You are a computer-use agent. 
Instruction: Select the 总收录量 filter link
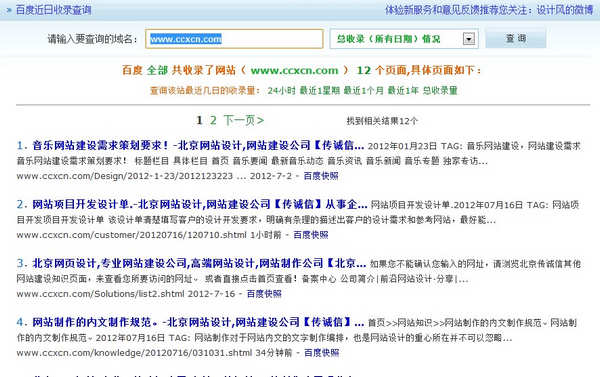click(x=440, y=91)
